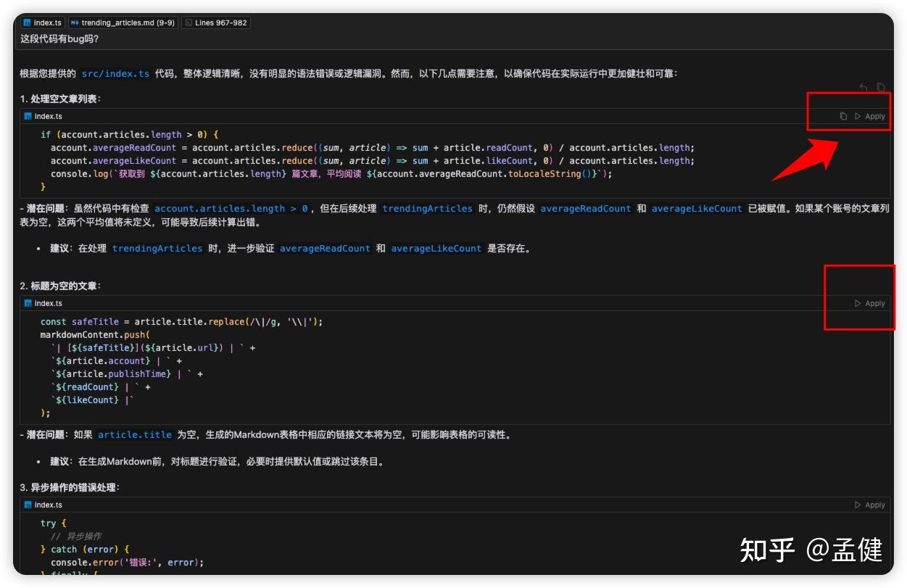Click the play triangle on second Apply button
Screen dimensions: 907x588
(x=860, y=303)
